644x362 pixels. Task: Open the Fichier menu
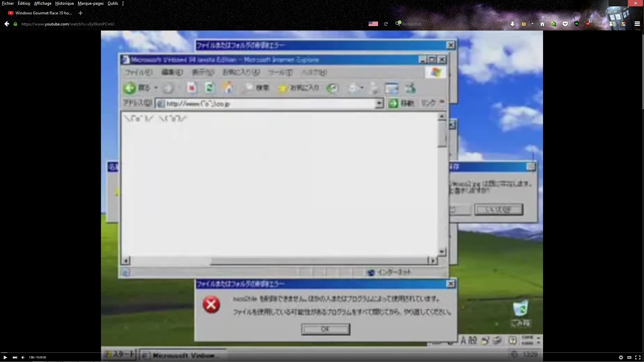point(8,3)
